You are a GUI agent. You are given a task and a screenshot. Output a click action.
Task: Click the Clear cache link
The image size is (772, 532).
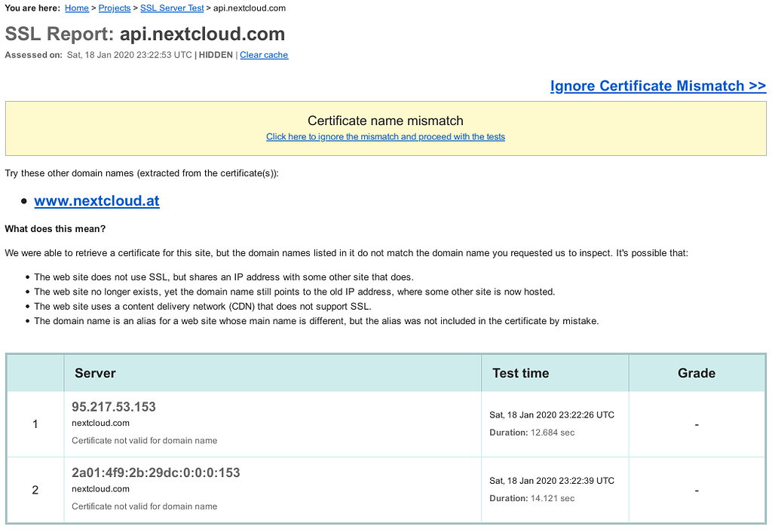[264, 54]
